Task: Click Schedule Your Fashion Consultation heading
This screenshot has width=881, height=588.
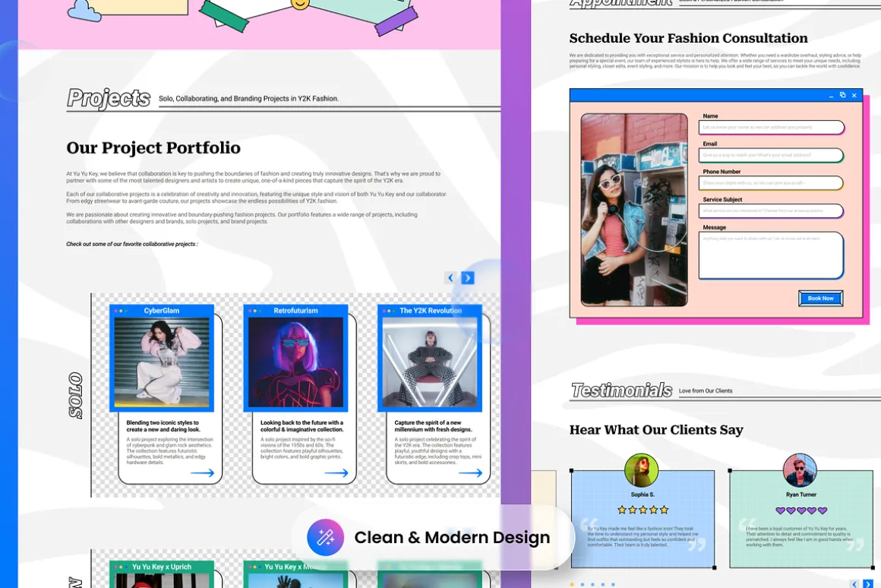Action: (x=688, y=38)
